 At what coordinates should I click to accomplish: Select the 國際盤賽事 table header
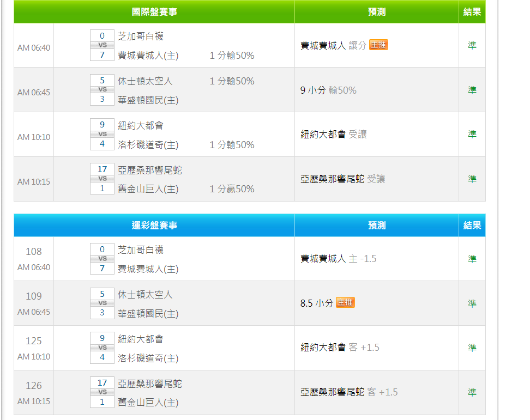click(154, 12)
